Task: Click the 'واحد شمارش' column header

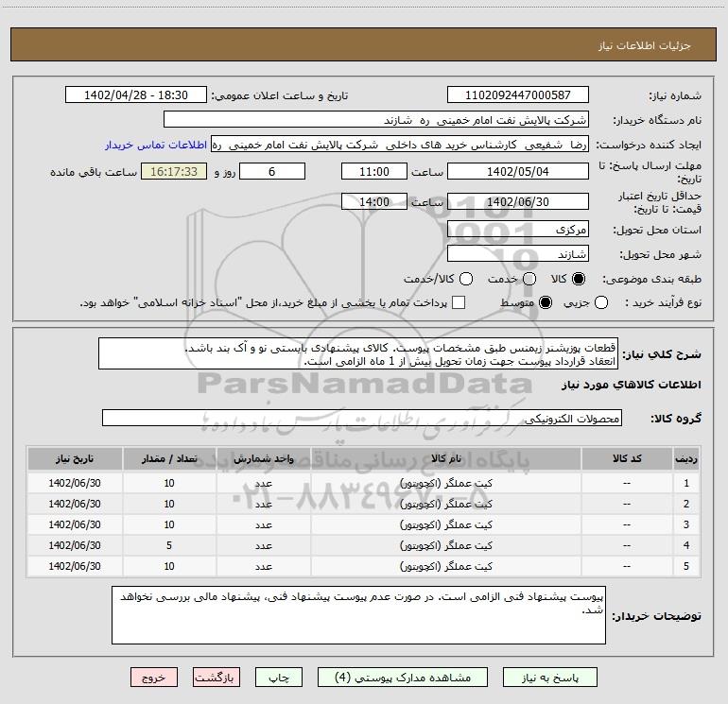Action: point(263,459)
